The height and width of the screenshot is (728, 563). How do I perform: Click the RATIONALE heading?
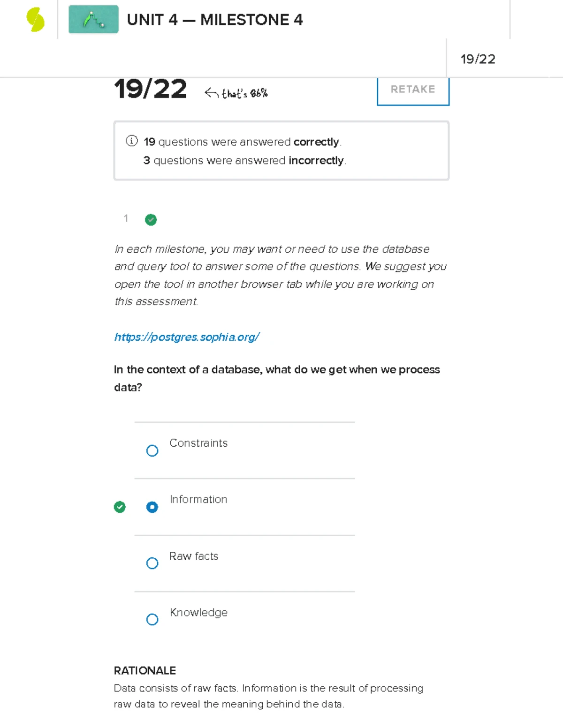pyautogui.click(x=145, y=670)
